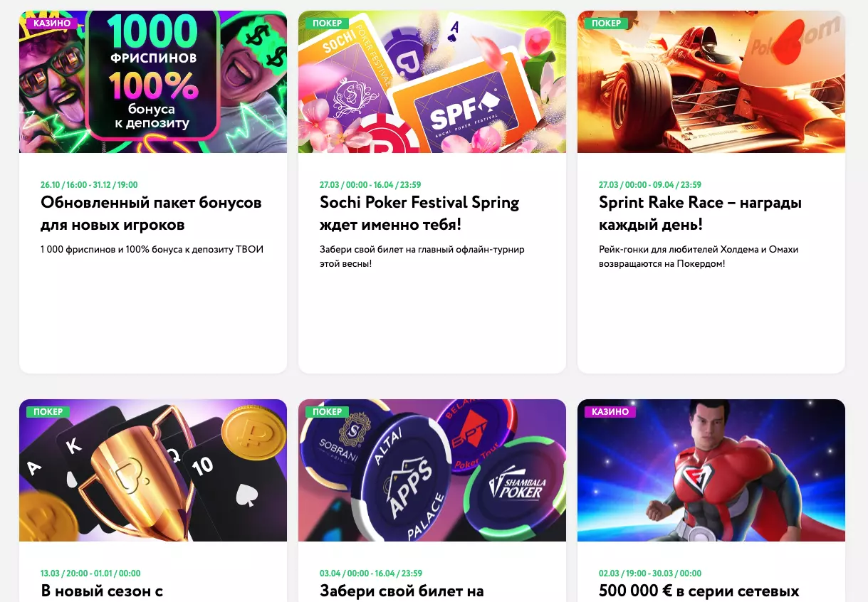Click ПОКЕР tag on poker chips banner

tap(328, 411)
